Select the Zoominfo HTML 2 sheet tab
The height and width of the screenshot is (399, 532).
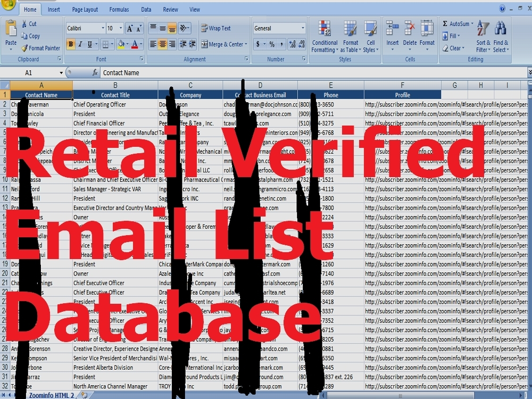tap(51, 395)
